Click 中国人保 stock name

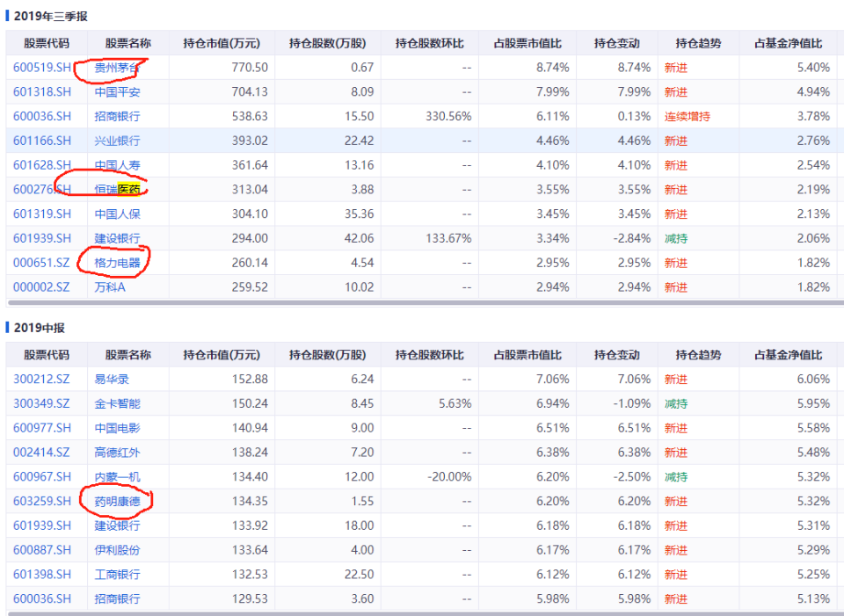[117, 214]
